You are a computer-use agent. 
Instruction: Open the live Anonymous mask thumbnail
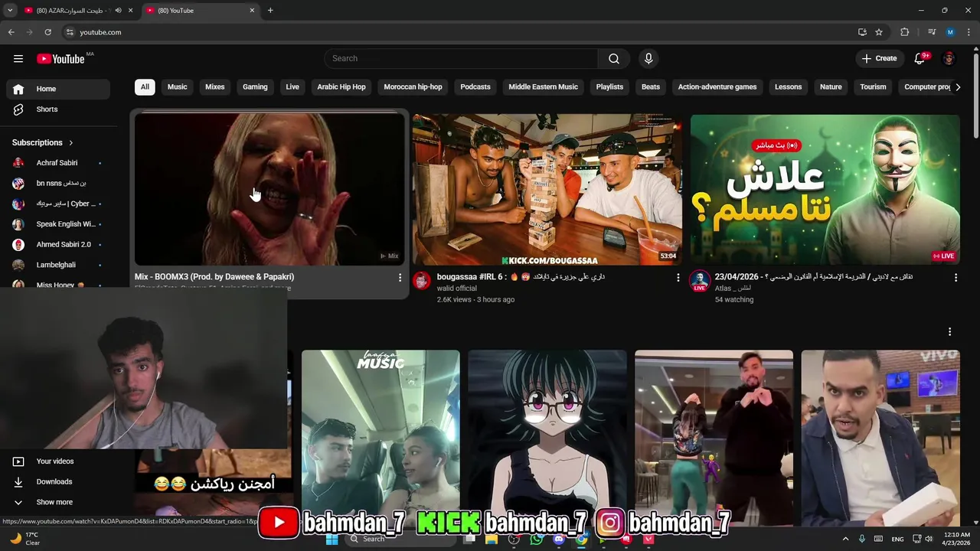coord(825,190)
